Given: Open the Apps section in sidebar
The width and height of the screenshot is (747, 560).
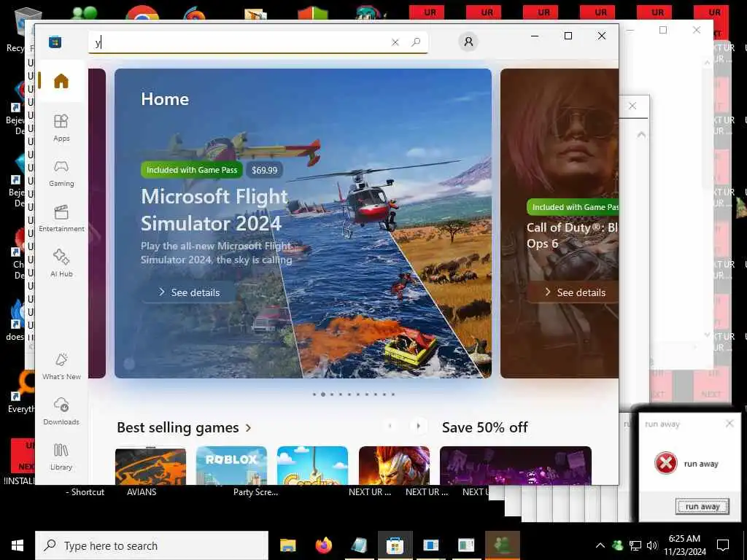Looking at the screenshot, I should tap(61, 128).
